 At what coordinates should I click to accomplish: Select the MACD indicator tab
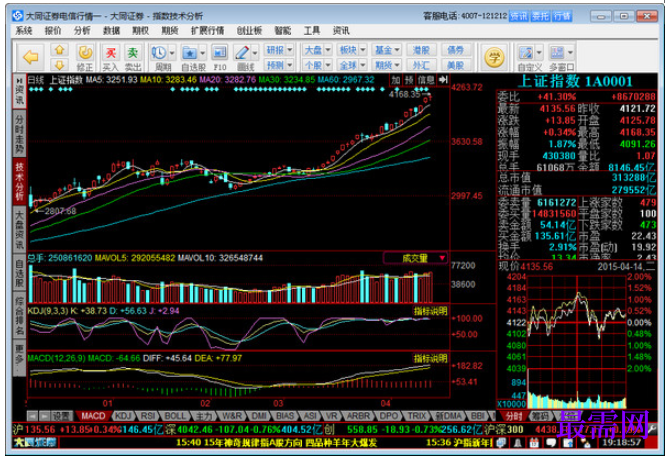click(x=93, y=416)
